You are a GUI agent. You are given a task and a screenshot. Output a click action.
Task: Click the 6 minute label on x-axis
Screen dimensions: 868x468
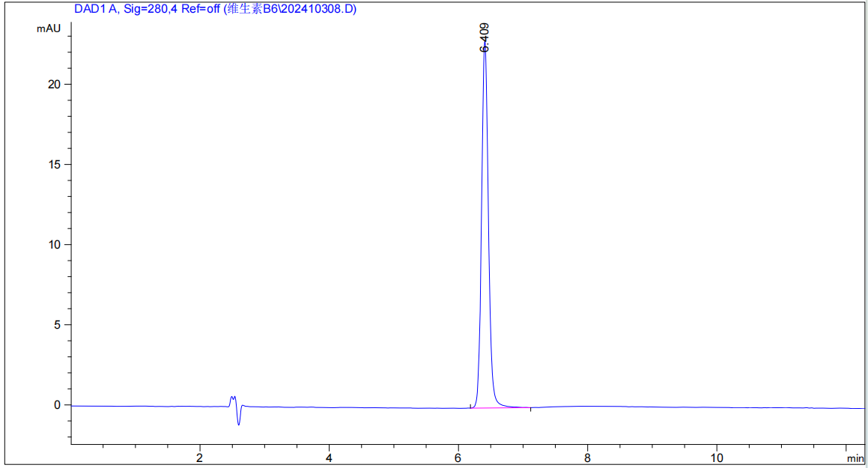pos(458,458)
